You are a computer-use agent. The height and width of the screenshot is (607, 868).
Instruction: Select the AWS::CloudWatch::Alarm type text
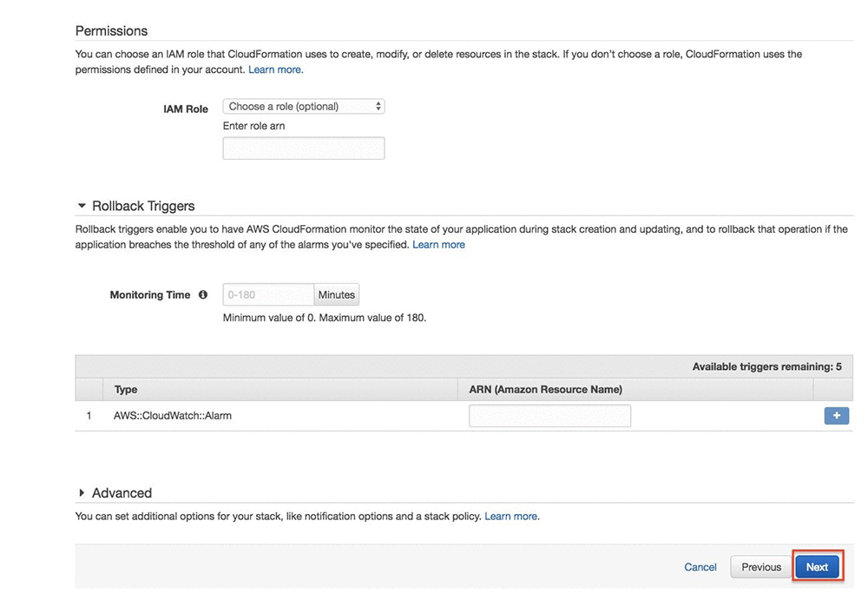[x=173, y=415]
